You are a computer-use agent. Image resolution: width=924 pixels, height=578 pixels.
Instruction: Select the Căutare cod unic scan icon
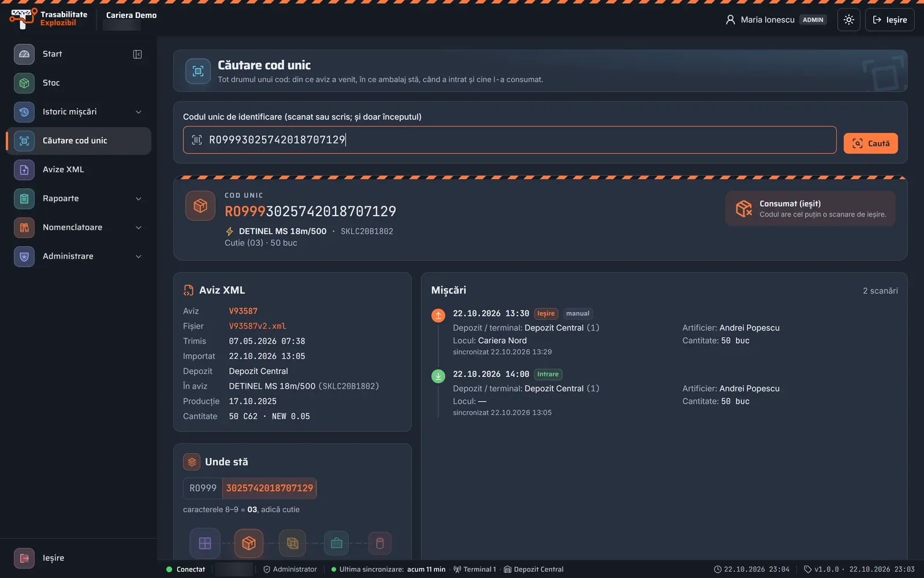click(x=24, y=140)
